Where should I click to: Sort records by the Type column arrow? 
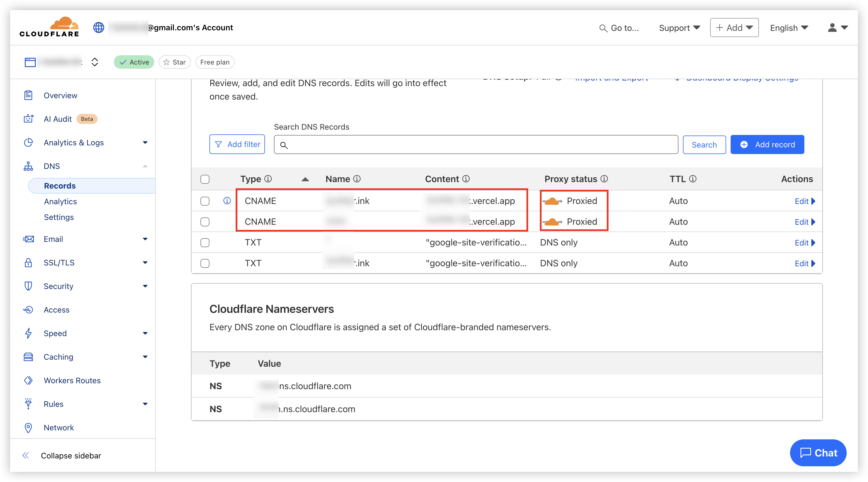tap(305, 179)
